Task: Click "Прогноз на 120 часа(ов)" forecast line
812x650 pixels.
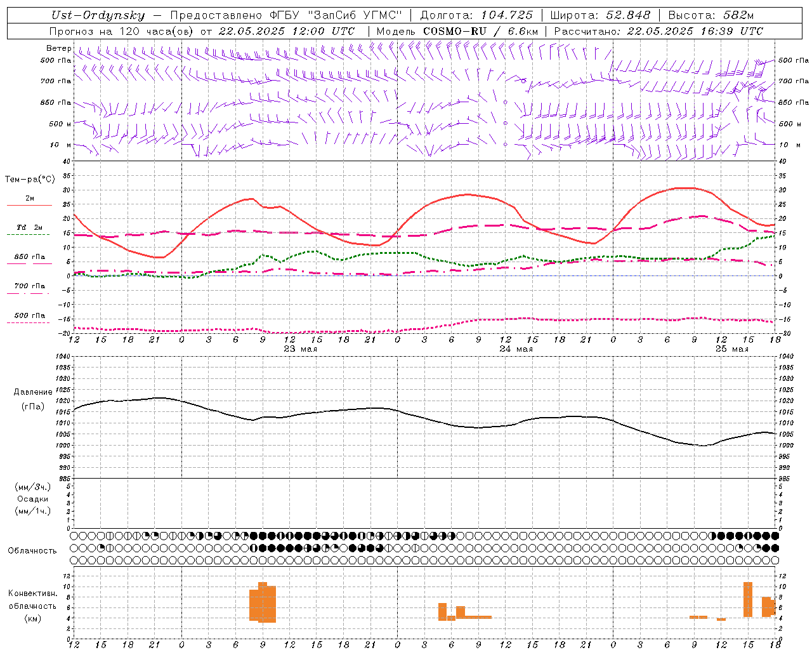Action: (x=121, y=31)
